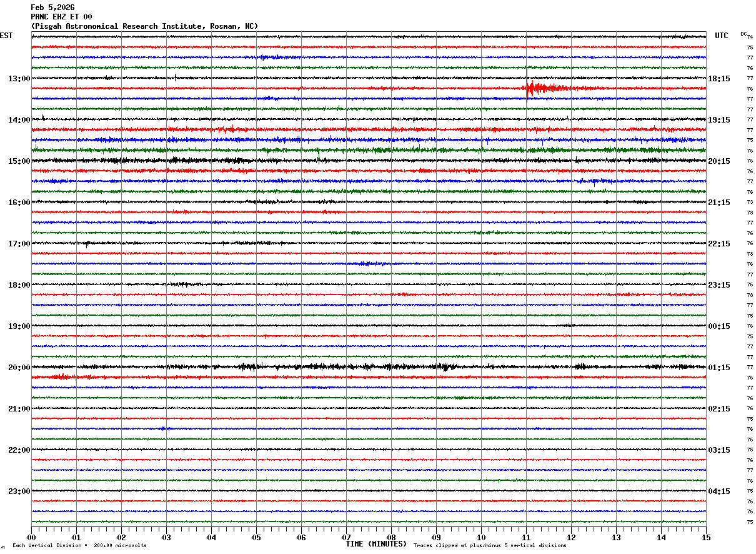
Task: Select the 23:00 EST row label
Action: pos(19,491)
